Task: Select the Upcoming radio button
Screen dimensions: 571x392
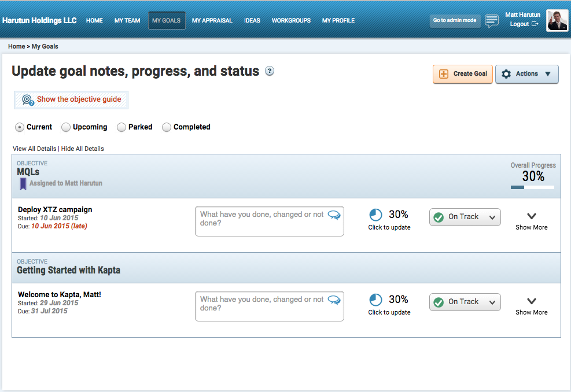Action: coord(66,127)
